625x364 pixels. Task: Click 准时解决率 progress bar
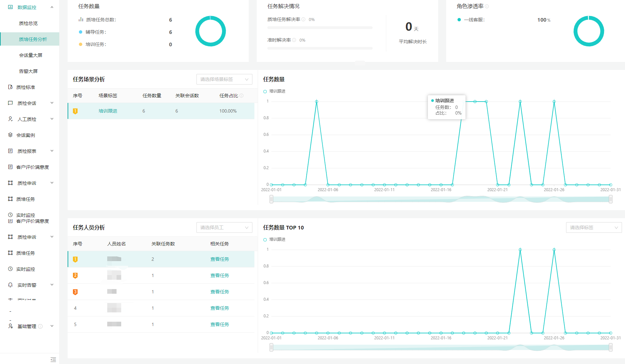click(x=320, y=48)
